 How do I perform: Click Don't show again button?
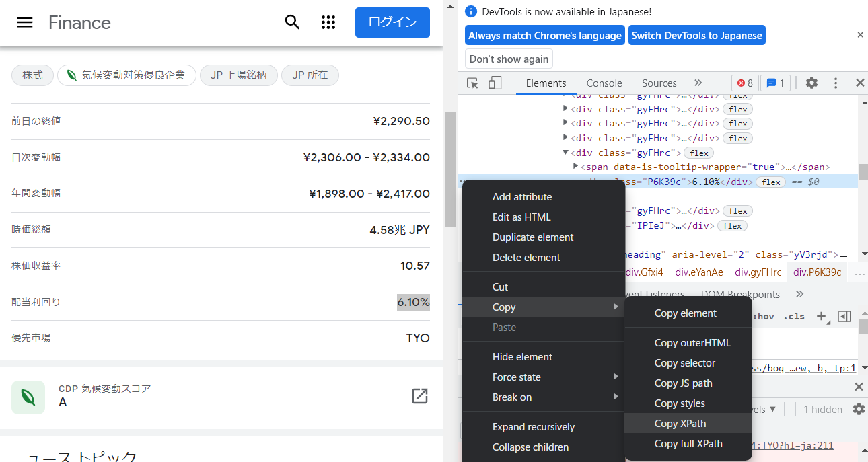pyautogui.click(x=509, y=59)
